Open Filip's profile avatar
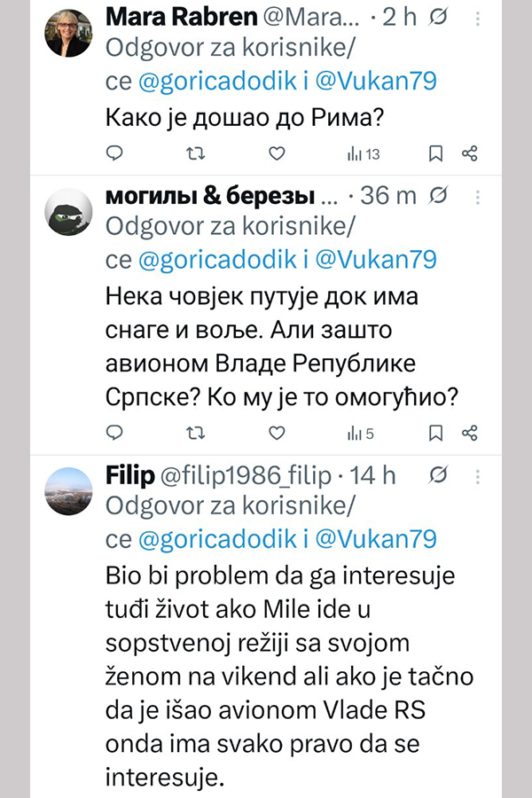 (x=68, y=489)
